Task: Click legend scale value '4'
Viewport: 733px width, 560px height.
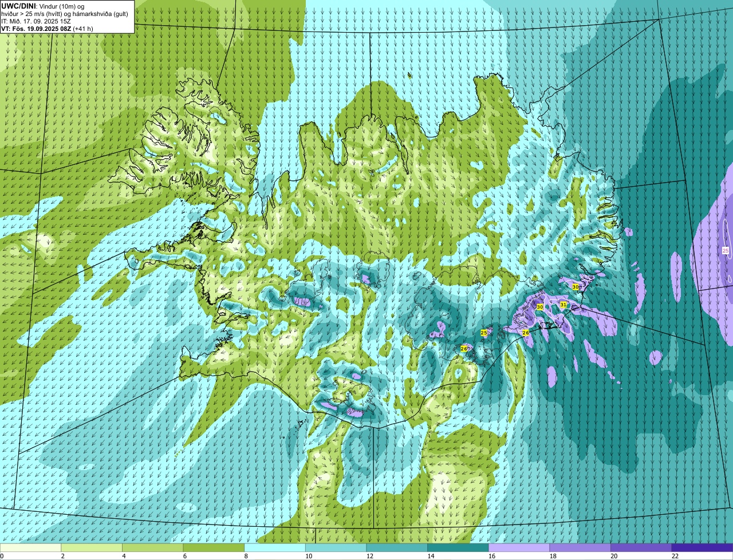Action: [x=124, y=556]
